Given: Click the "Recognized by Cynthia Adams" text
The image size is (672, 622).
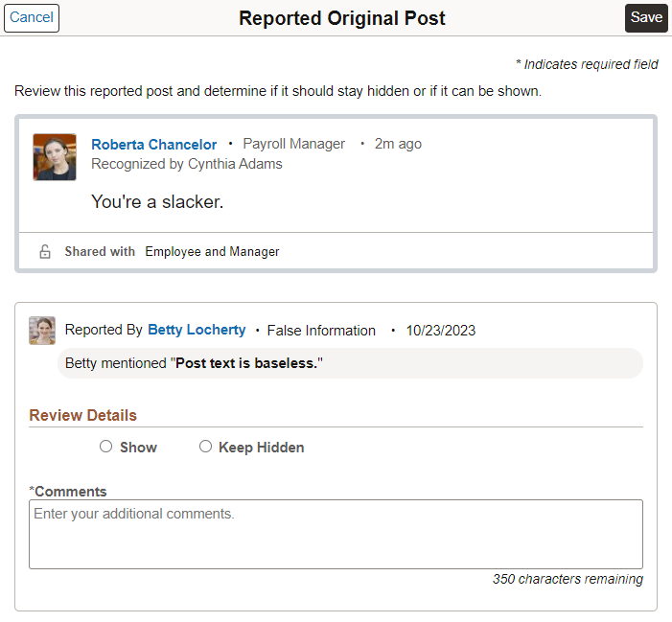Looking at the screenshot, I should pyautogui.click(x=187, y=164).
